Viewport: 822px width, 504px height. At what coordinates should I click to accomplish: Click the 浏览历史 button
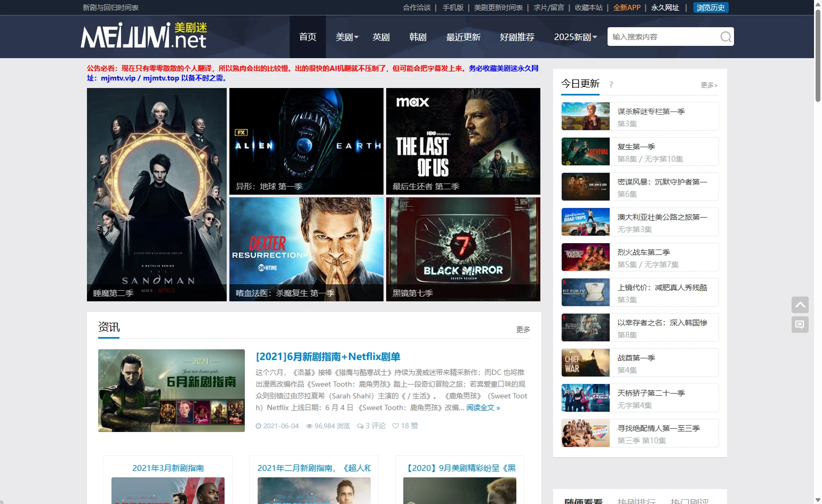point(711,7)
